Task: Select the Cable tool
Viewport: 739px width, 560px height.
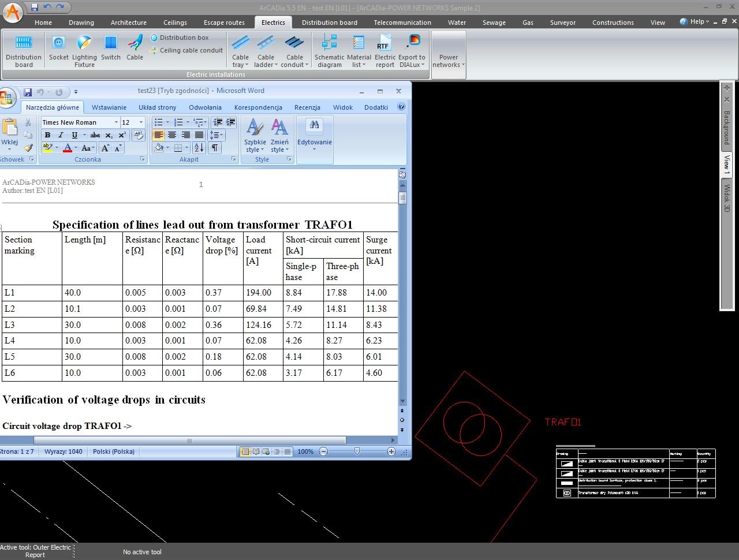Action: tap(135, 44)
